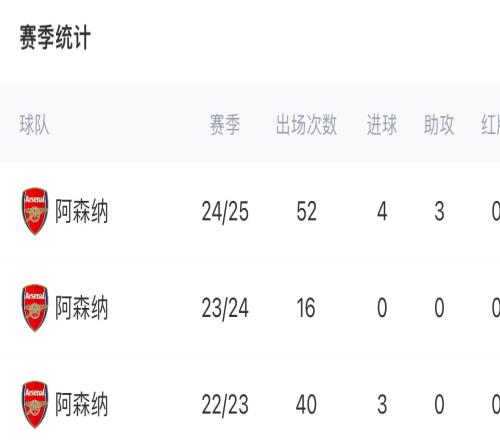Click the 球队 column header
The width and height of the screenshot is (500, 440).
tap(35, 125)
